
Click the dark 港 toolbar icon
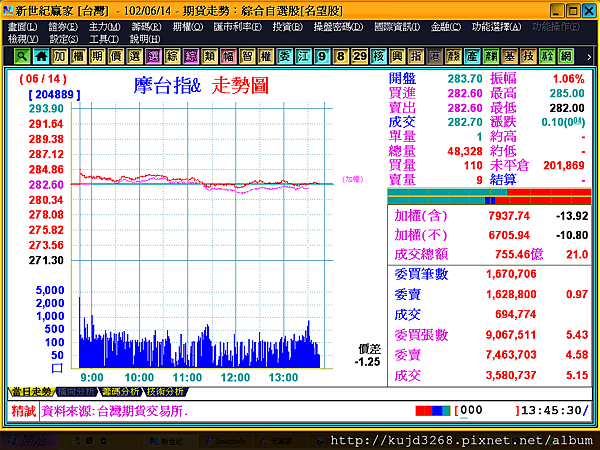(x=434, y=56)
